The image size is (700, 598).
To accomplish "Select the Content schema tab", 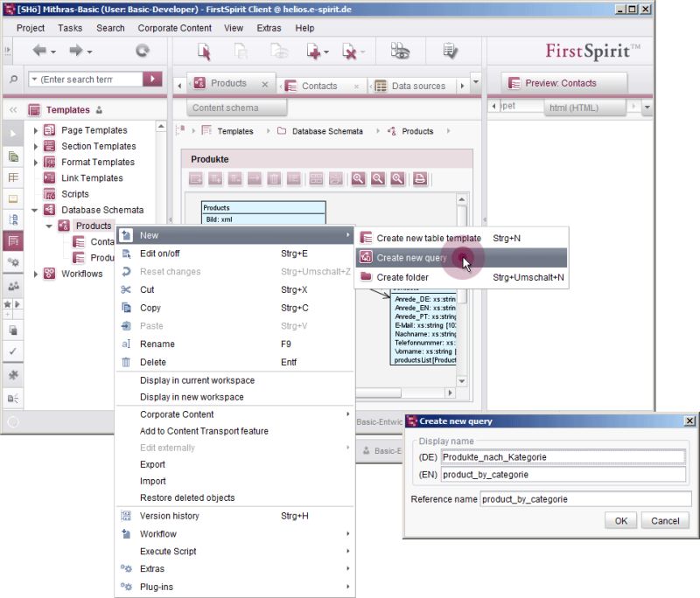I will 236,108.
